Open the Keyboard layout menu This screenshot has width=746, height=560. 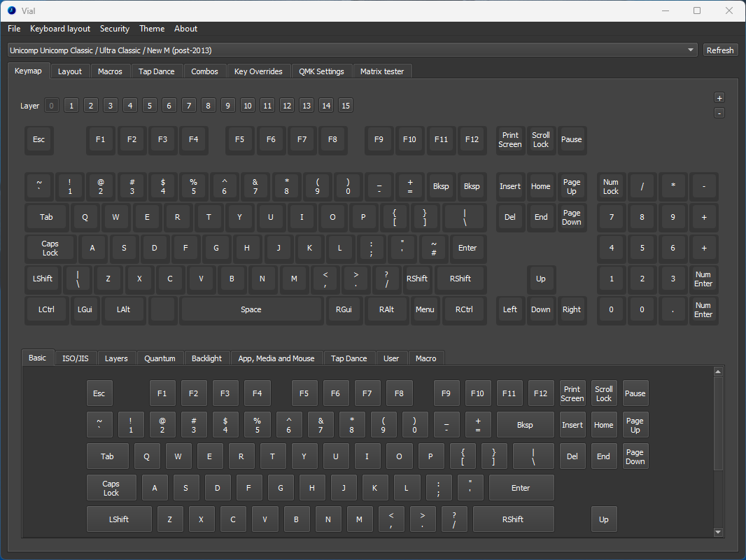point(60,29)
